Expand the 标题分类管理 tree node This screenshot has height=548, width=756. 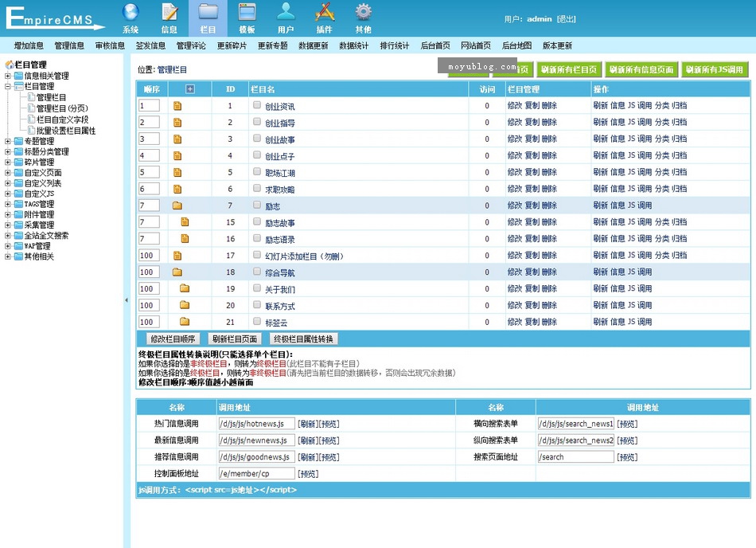(8, 152)
